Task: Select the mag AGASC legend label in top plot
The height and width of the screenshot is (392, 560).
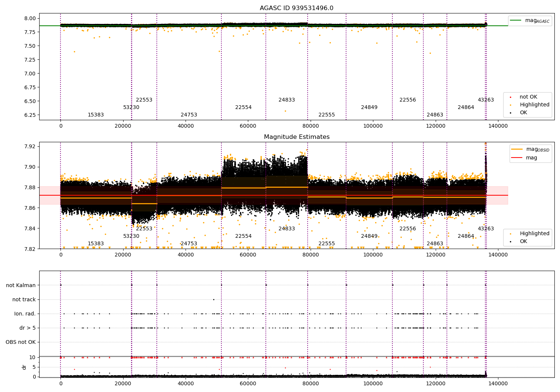Action: coord(537,21)
